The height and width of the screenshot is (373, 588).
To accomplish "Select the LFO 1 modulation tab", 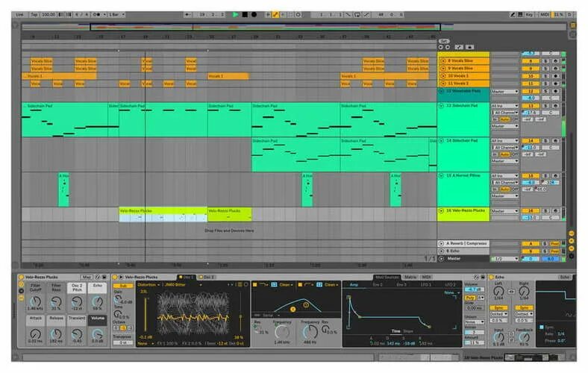I will [x=425, y=285].
